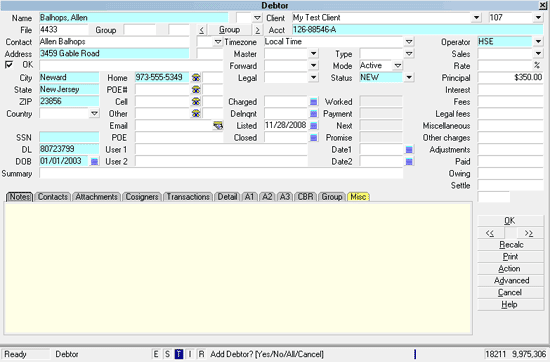Open the Charged date calendar icon
This screenshot has width=550, height=362.
[x=314, y=102]
